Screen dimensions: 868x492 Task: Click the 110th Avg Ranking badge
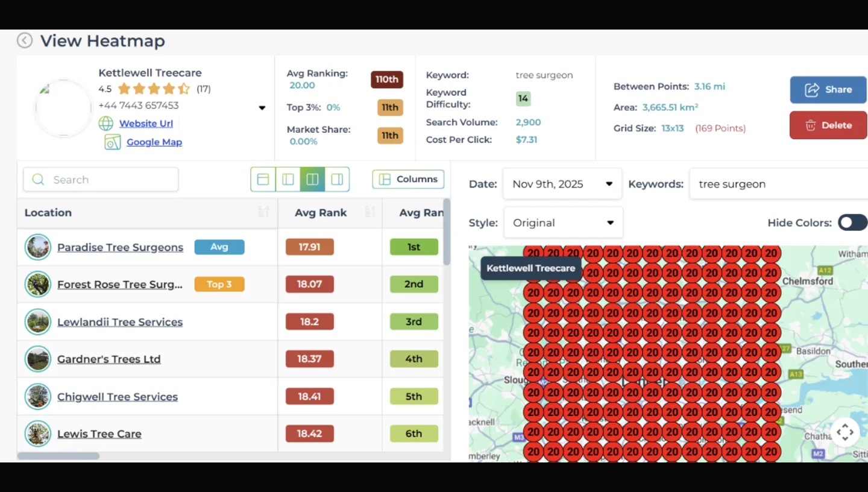387,80
